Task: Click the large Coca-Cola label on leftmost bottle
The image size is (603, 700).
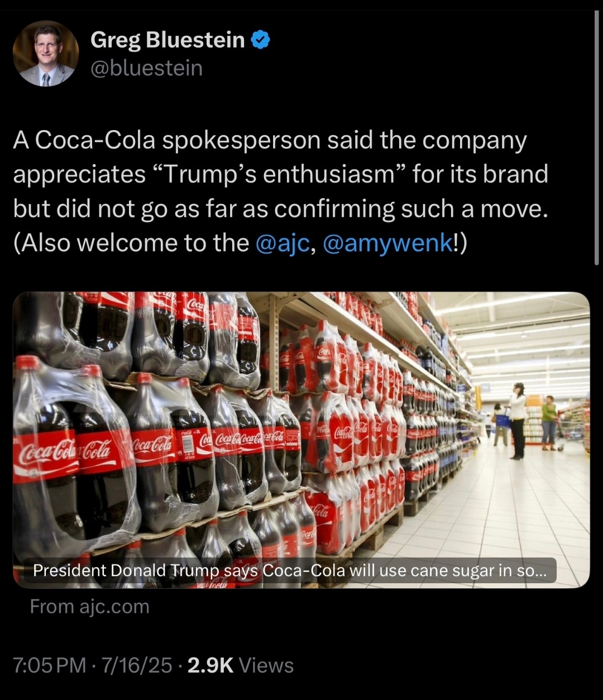Action: pos(46,455)
